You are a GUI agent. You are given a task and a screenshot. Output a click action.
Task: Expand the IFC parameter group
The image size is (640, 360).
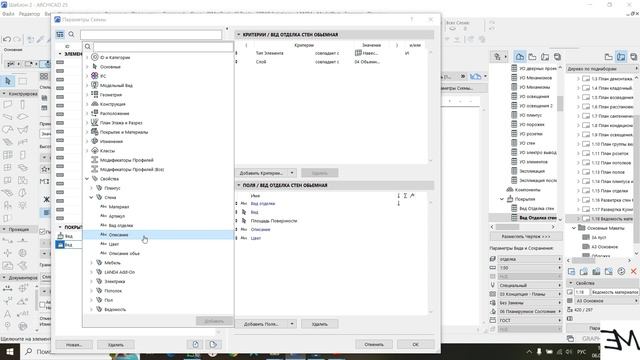(x=87, y=76)
